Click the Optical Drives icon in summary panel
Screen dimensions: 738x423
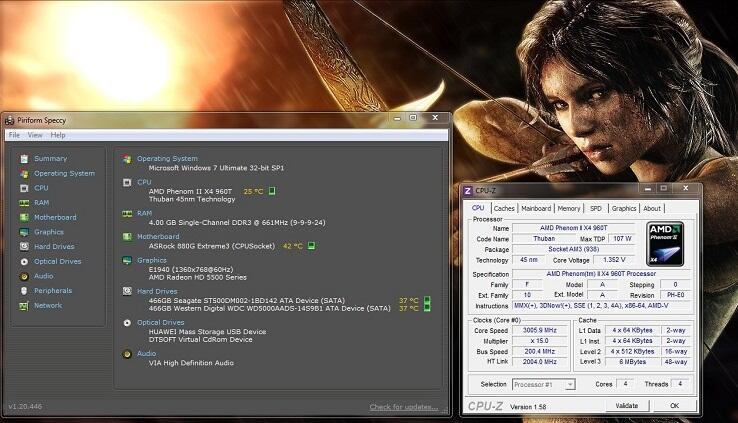tap(127, 323)
